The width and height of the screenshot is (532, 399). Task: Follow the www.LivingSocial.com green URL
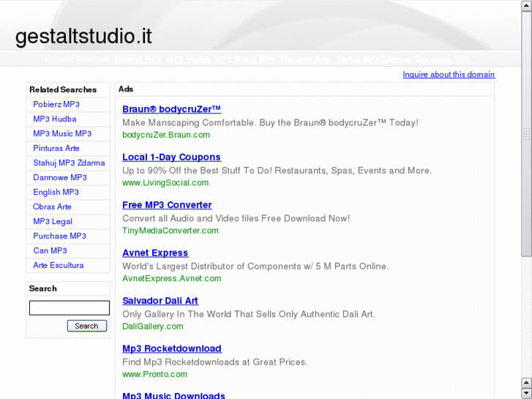pyautogui.click(x=165, y=183)
